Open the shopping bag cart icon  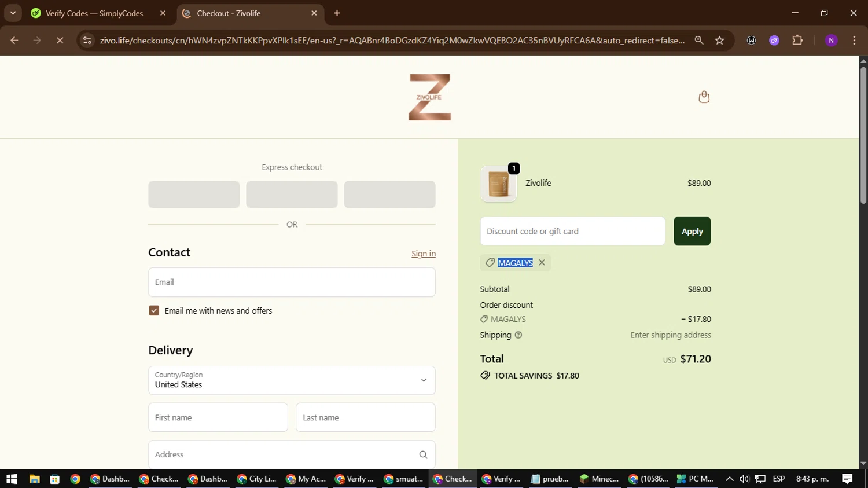coord(704,97)
